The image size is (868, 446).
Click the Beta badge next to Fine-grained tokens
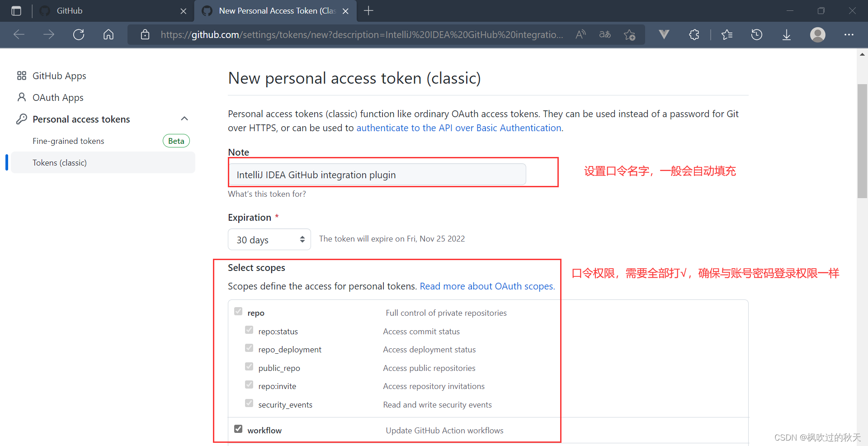pos(176,141)
